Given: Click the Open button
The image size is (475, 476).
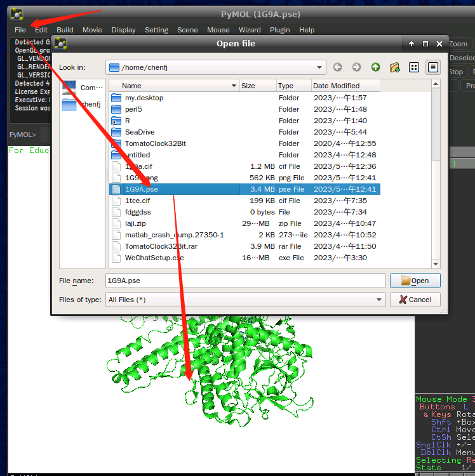Looking at the screenshot, I should 415,281.
